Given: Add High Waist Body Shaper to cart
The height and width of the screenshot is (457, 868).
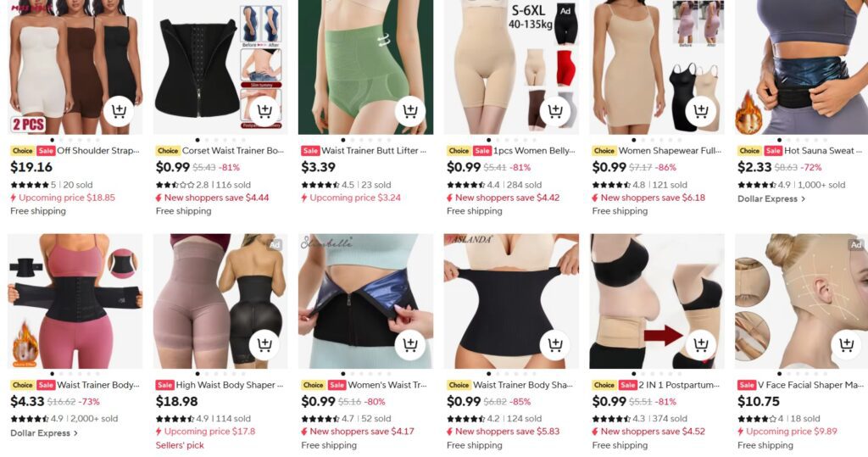Looking at the screenshot, I should coord(264,344).
